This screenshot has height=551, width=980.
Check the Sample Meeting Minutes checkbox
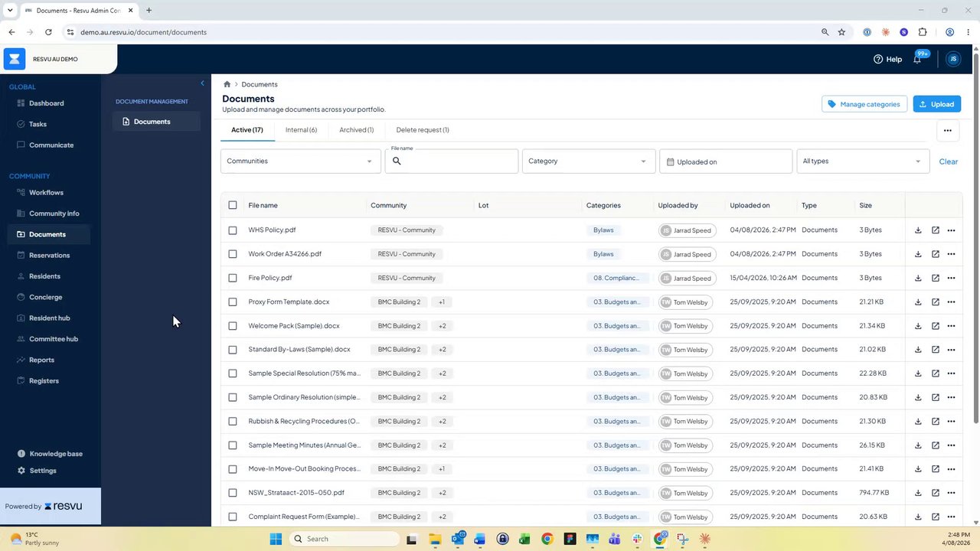[x=233, y=445]
